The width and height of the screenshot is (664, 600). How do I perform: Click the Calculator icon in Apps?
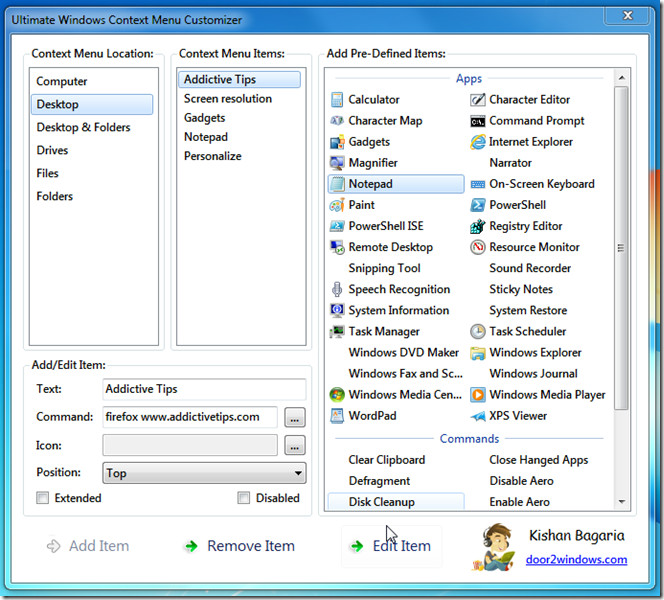[337, 100]
